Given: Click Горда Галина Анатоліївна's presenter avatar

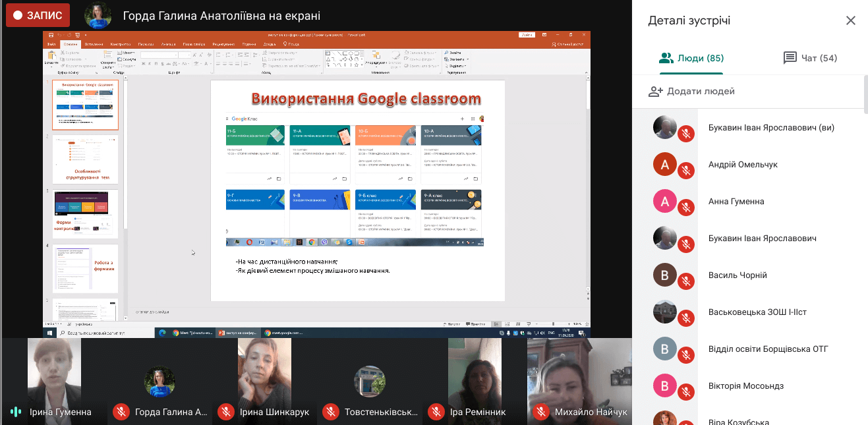Looking at the screenshot, I should click(98, 15).
